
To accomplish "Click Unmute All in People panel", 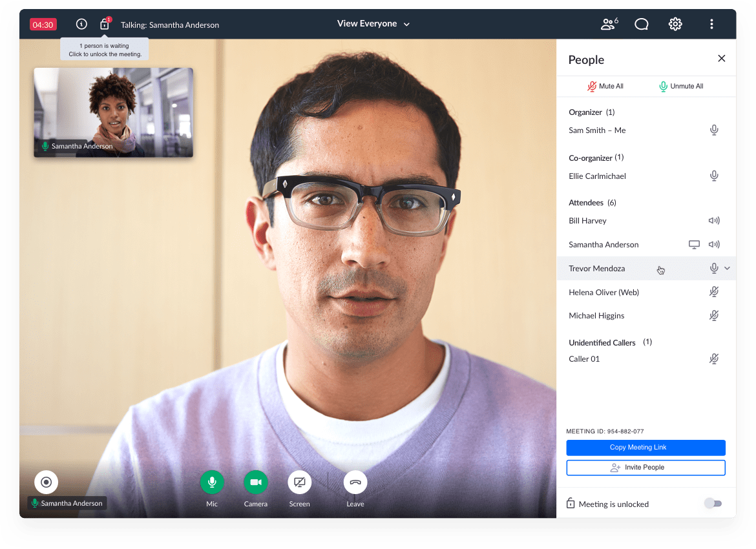I will tap(680, 86).
